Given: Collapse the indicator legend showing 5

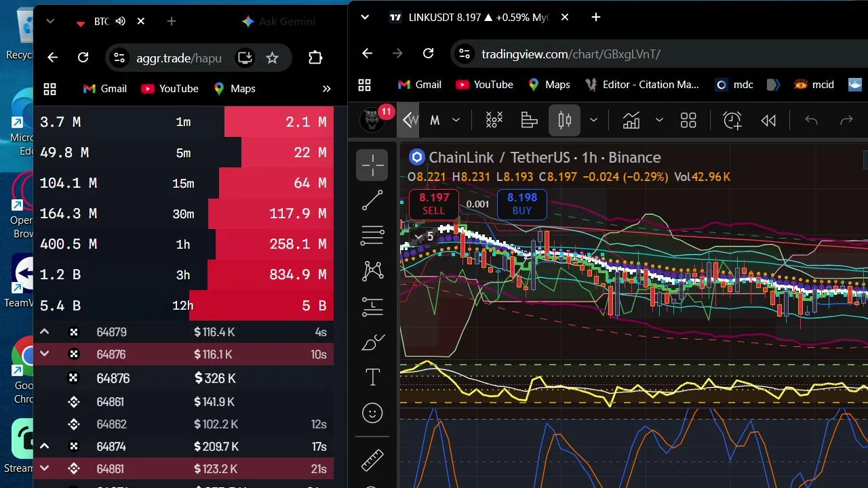Looking at the screenshot, I should 423,237.
